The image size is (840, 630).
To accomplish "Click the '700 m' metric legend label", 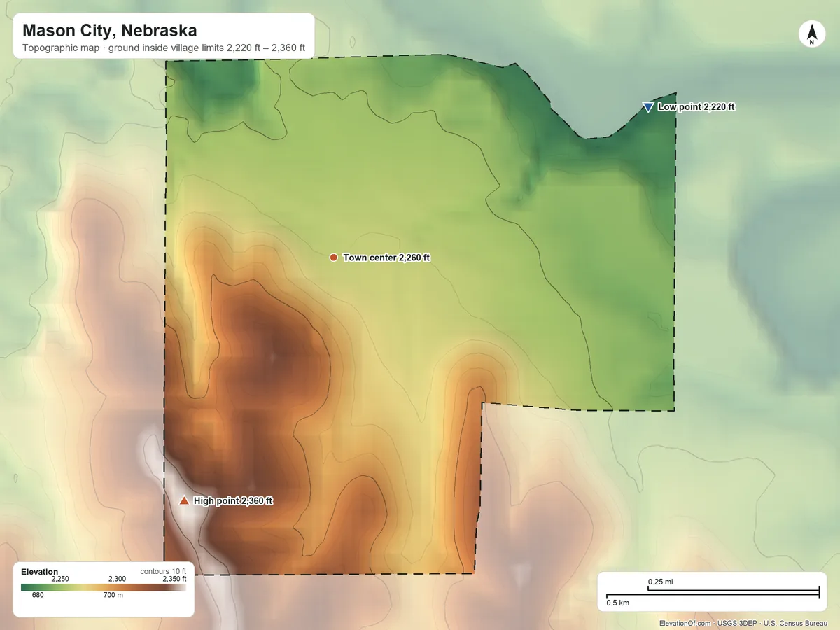I will [113, 595].
